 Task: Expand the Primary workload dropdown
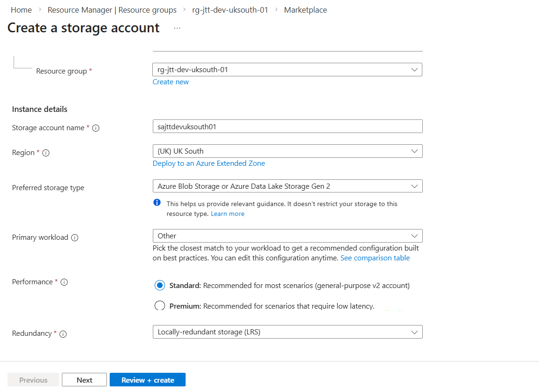pos(287,236)
